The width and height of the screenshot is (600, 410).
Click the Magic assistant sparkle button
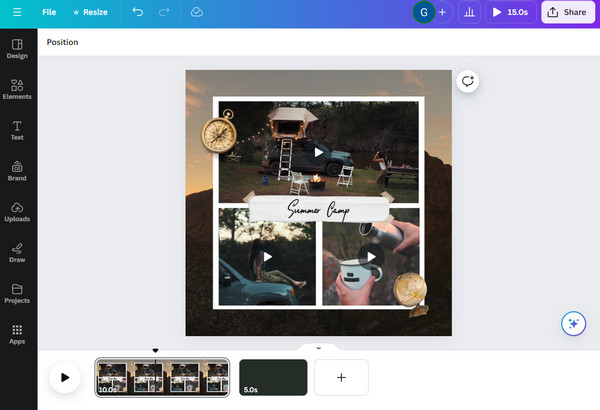tap(572, 323)
